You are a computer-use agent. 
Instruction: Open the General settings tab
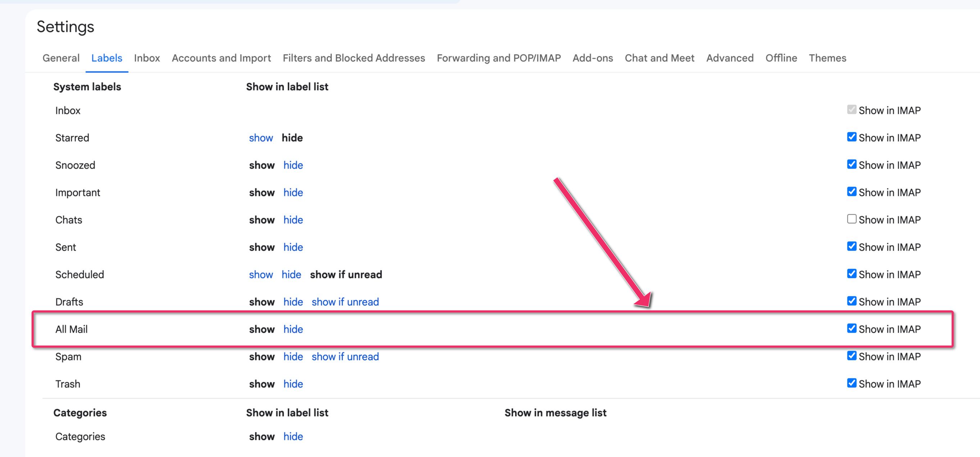[61, 58]
